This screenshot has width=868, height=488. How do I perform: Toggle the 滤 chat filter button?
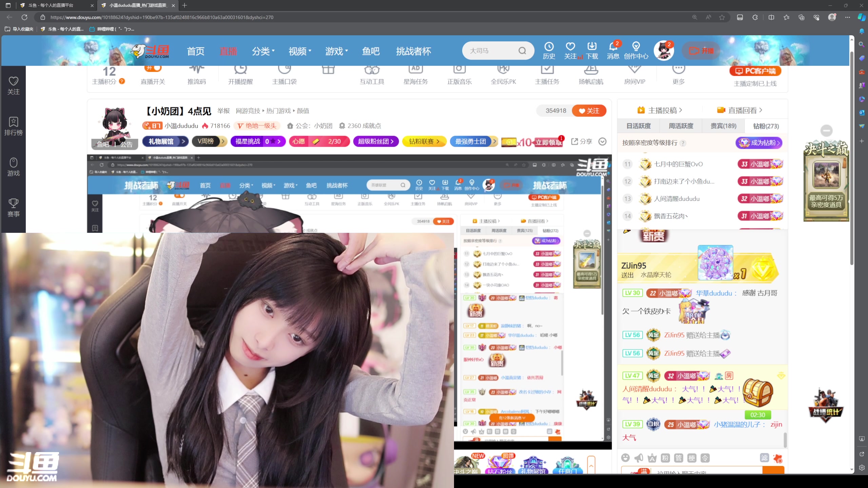(764, 458)
